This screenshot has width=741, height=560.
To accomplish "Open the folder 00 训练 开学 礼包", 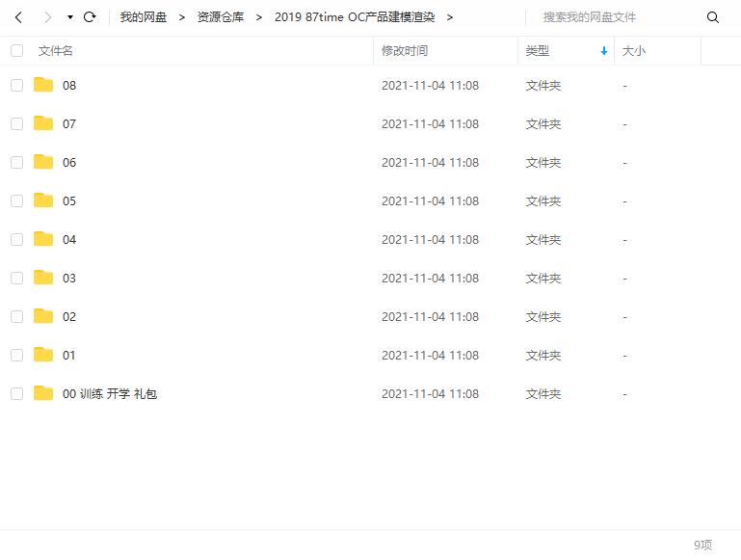I will click(110, 393).
